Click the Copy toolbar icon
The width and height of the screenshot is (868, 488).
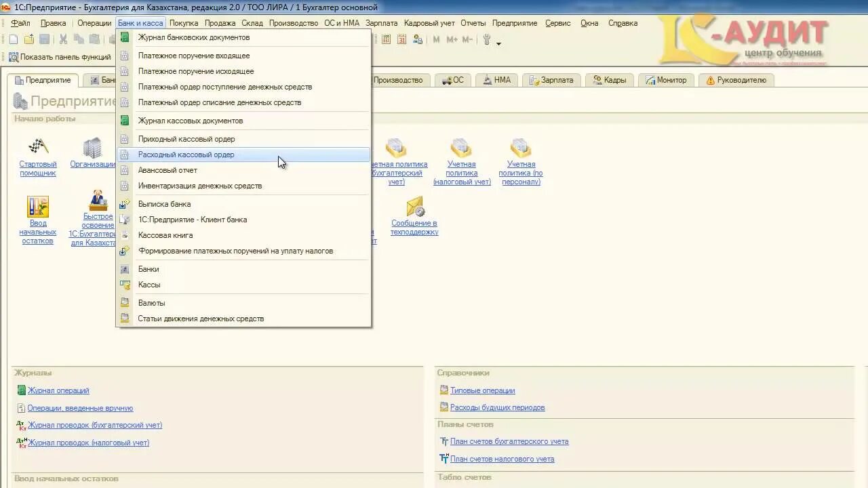point(79,40)
